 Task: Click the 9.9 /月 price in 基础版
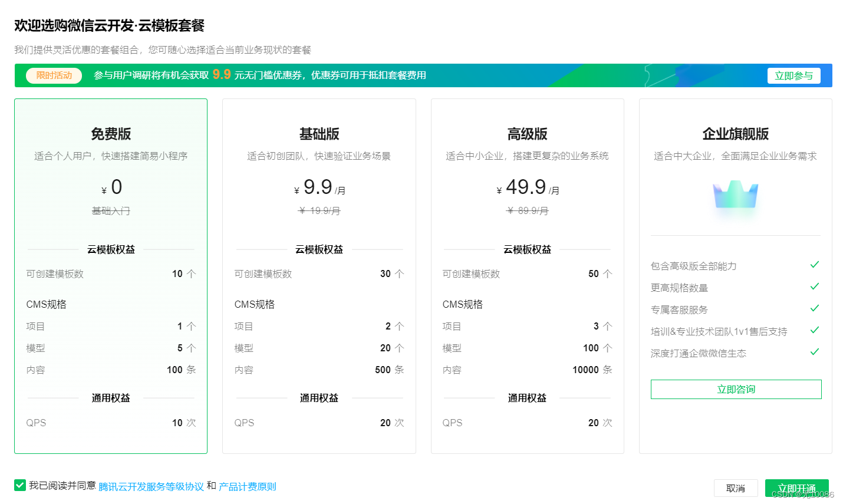320,187
